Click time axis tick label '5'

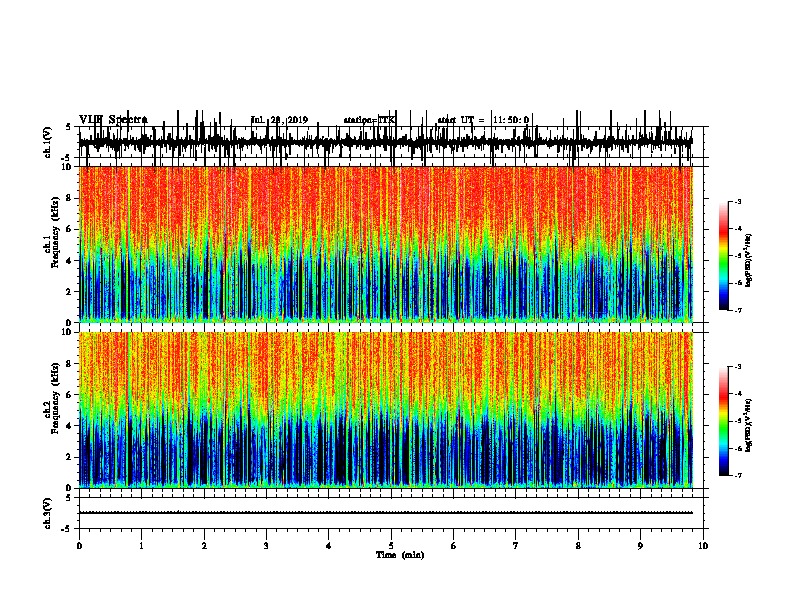tap(391, 546)
